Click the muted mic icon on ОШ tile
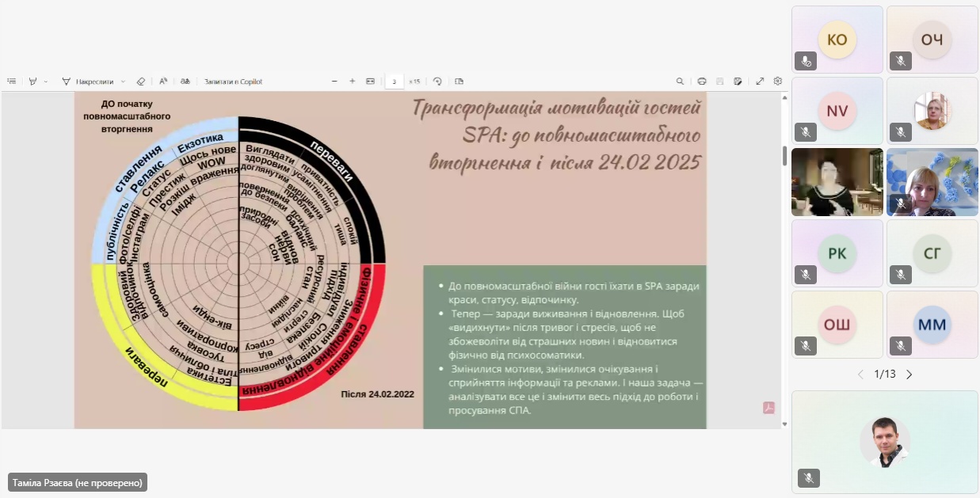Viewport: 980px width, 498px height. coord(806,346)
